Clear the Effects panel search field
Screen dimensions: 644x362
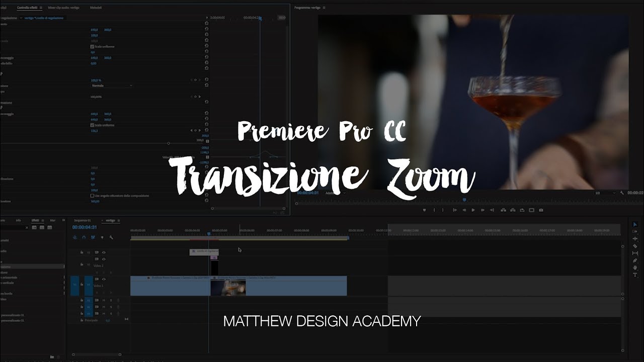pos(26,227)
